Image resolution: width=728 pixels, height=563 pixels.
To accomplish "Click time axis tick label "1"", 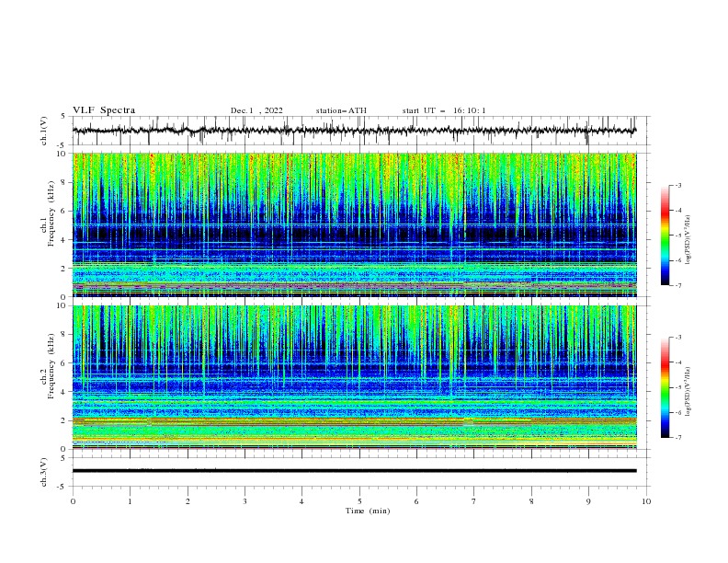I will coord(130,501).
